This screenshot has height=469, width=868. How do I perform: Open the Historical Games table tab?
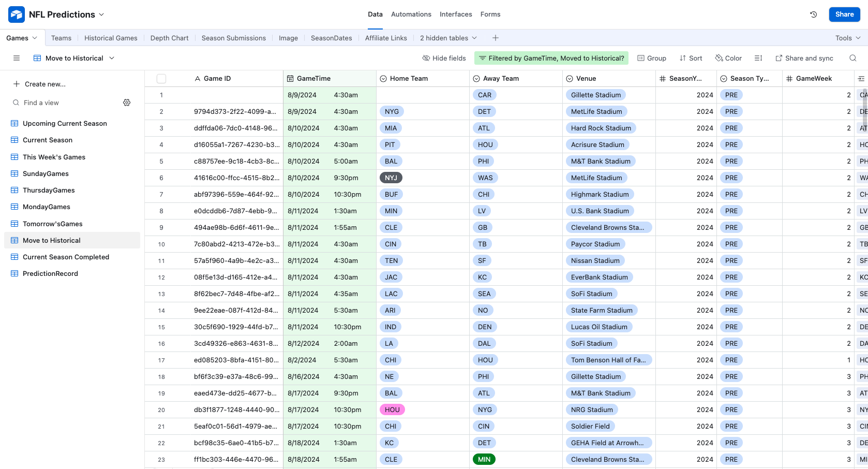pyautogui.click(x=111, y=38)
